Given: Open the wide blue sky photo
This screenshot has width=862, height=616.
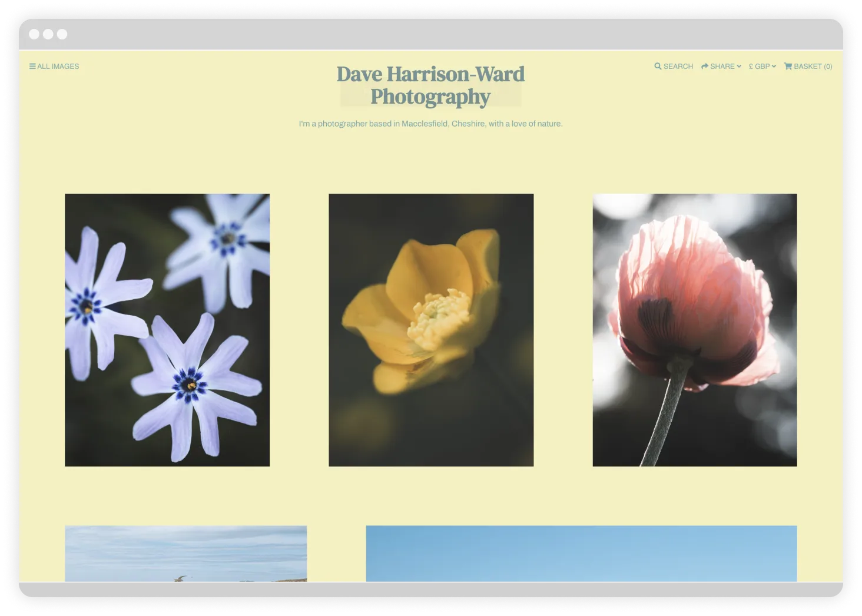Looking at the screenshot, I should (581, 554).
